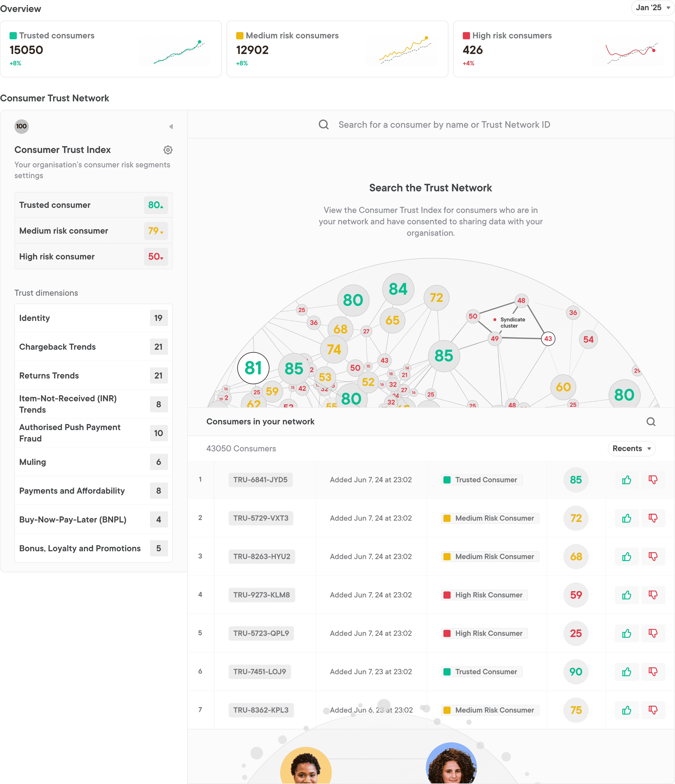This screenshot has width=675, height=784.
Task: Click High Risk Consumer tag on TRU-9273-KLM8
Action: 484,595
